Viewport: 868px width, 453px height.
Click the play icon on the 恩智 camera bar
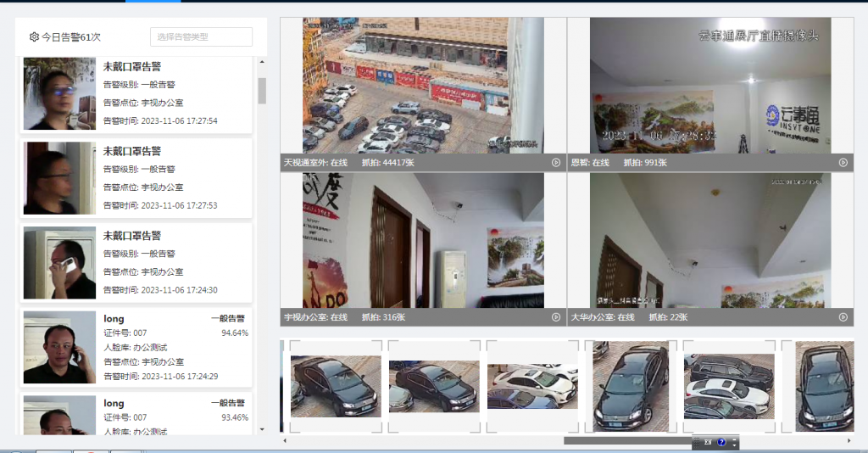tap(843, 162)
